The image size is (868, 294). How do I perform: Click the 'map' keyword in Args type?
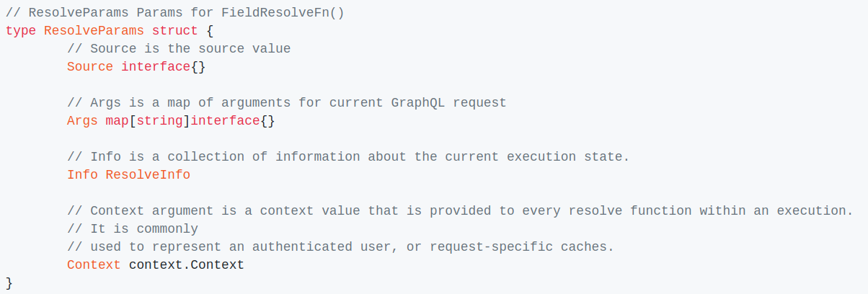click(x=117, y=120)
